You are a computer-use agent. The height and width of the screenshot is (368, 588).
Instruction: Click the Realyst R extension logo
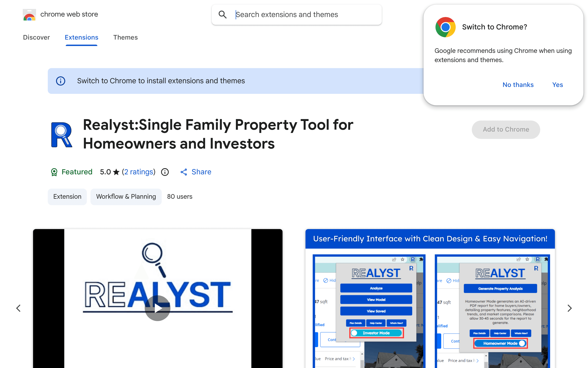click(x=62, y=135)
